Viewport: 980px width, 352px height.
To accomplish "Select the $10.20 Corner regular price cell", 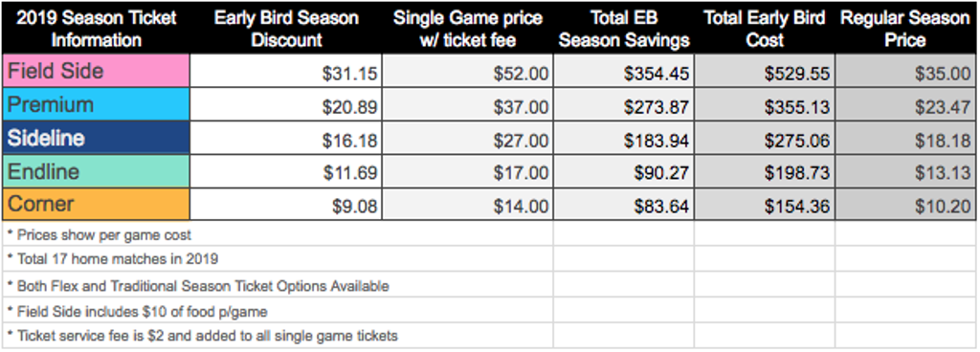I will 905,204.
